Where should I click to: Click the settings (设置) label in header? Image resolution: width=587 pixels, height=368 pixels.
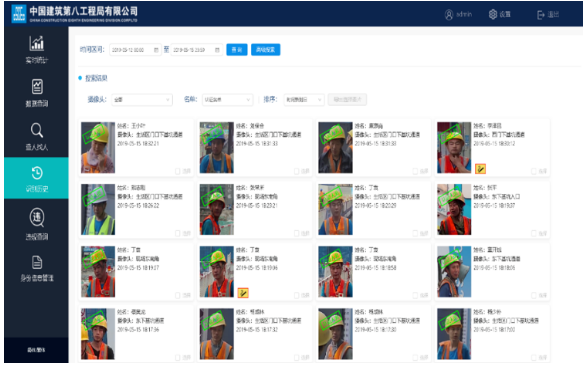(505, 15)
